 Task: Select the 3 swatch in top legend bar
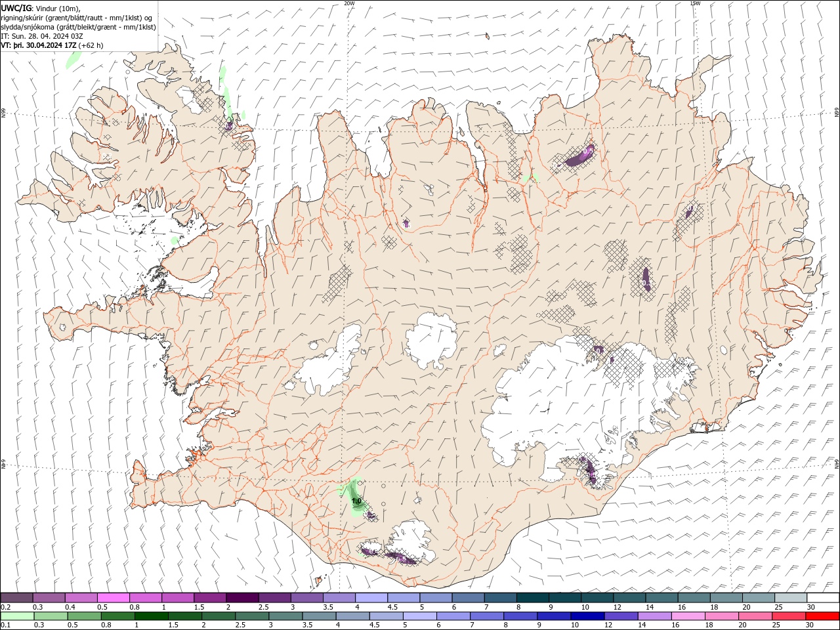click(306, 598)
